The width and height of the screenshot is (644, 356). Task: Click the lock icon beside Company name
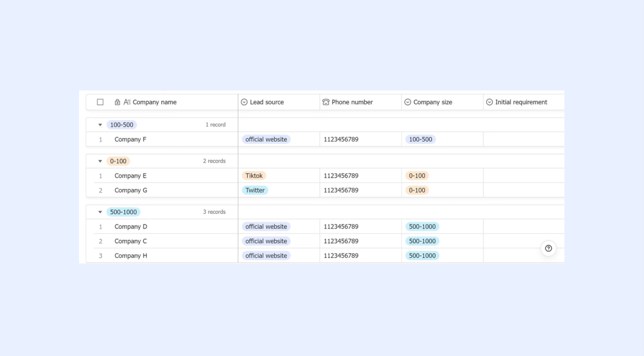click(117, 102)
